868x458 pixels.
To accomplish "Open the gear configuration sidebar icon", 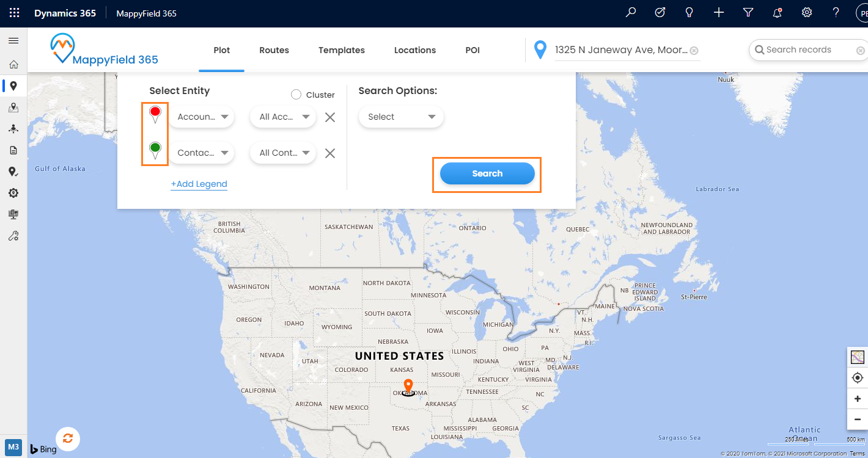I will 13,193.
